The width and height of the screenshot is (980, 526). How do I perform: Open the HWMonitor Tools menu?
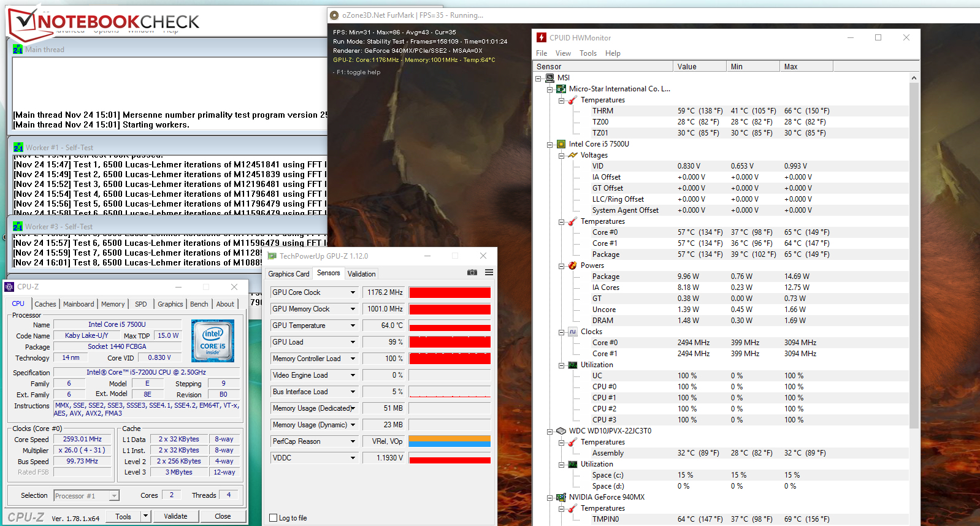pos(588,53)
